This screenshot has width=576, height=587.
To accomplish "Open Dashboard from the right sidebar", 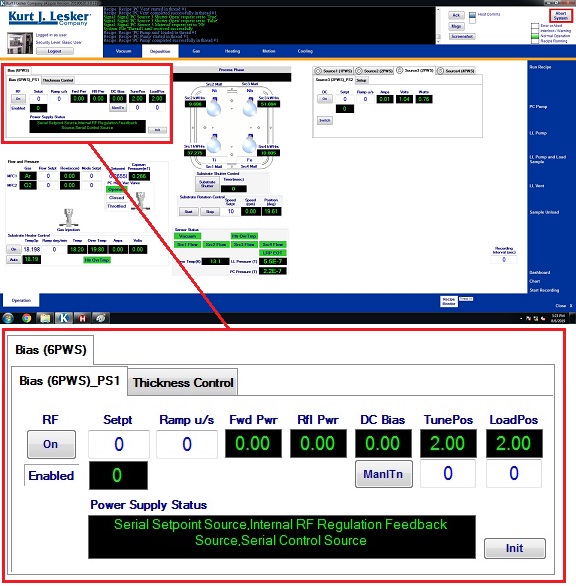I will tap(540, 273).
